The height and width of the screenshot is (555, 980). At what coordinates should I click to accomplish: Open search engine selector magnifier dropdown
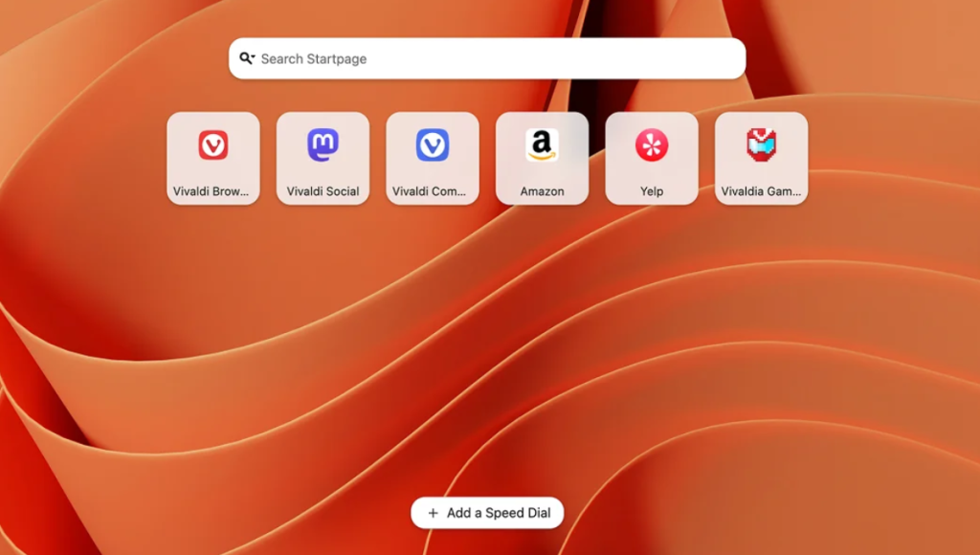tap(247, 58)
